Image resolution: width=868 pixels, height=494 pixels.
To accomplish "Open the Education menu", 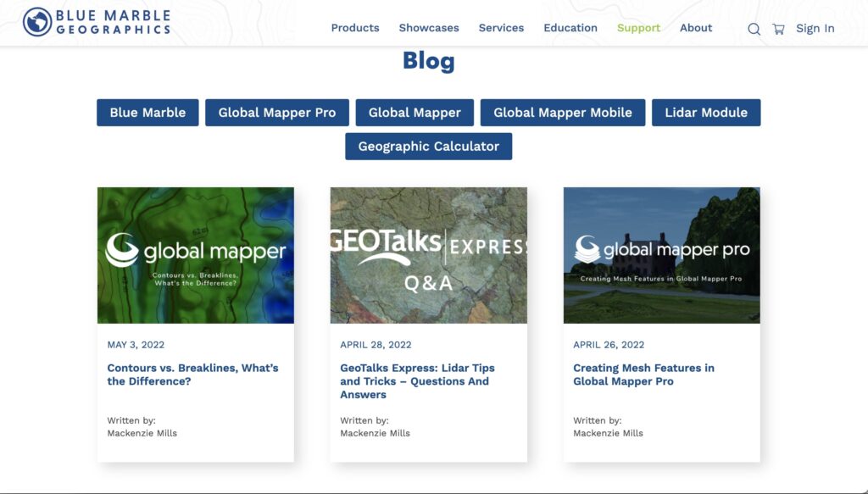I will (x=570, y=28).
